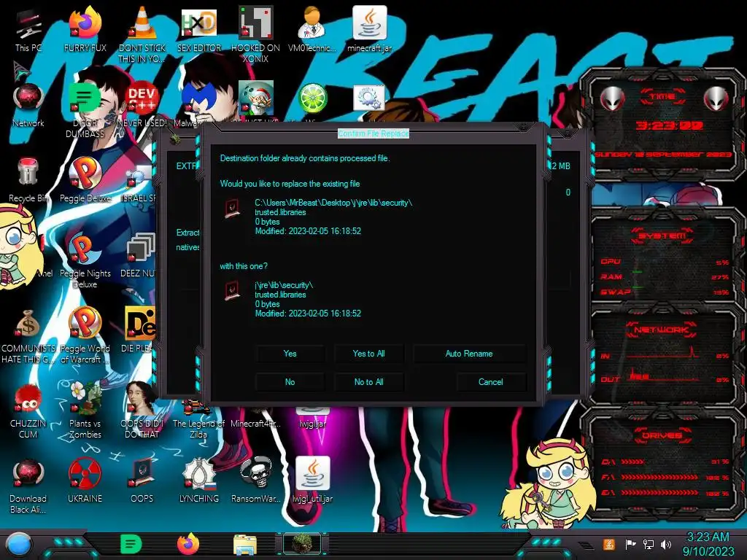This screenshot has width=747, height=560.
Task: Cancel the file replace dialog
Action: tap(491, 382)
